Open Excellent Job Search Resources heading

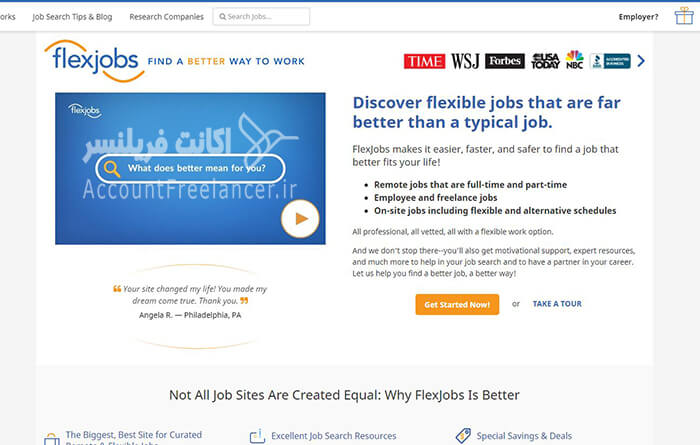pyautogui.click(x=333, y=436)
